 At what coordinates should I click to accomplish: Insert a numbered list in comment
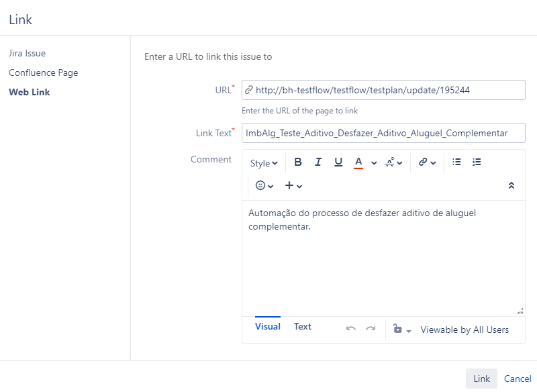[477, 162]
